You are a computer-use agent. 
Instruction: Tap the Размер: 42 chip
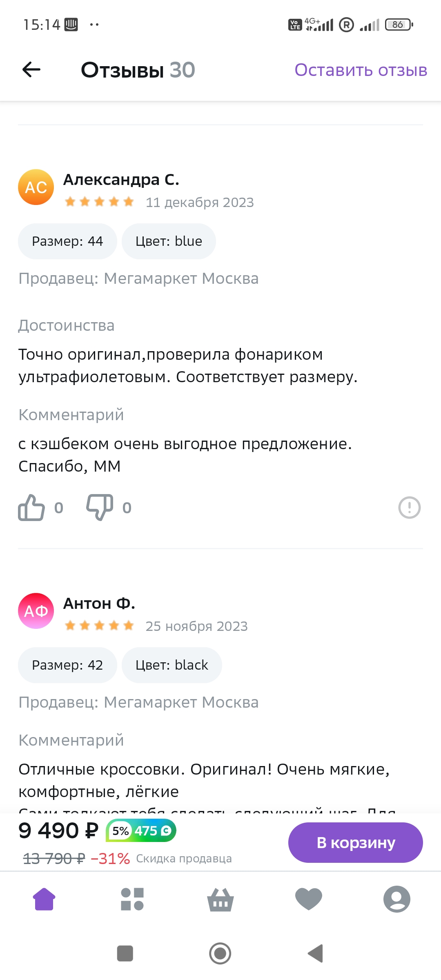click(x=67, y=665)
